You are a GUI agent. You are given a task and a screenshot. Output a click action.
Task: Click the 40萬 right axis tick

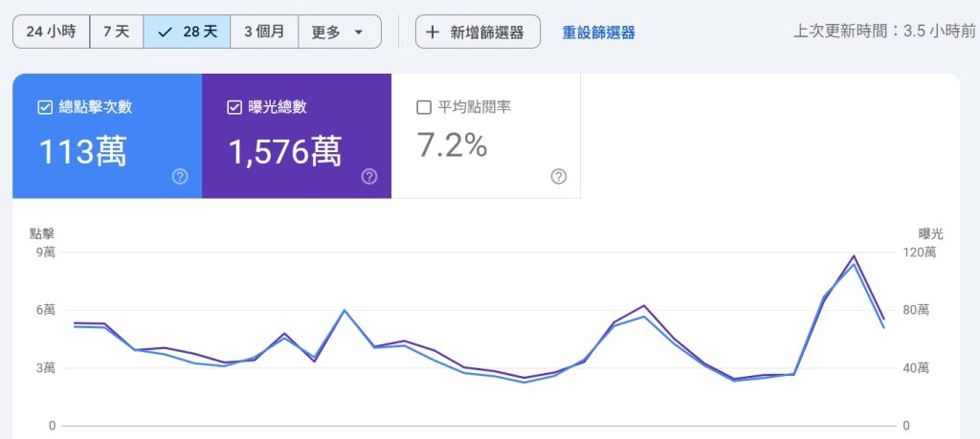pos(916,368)
